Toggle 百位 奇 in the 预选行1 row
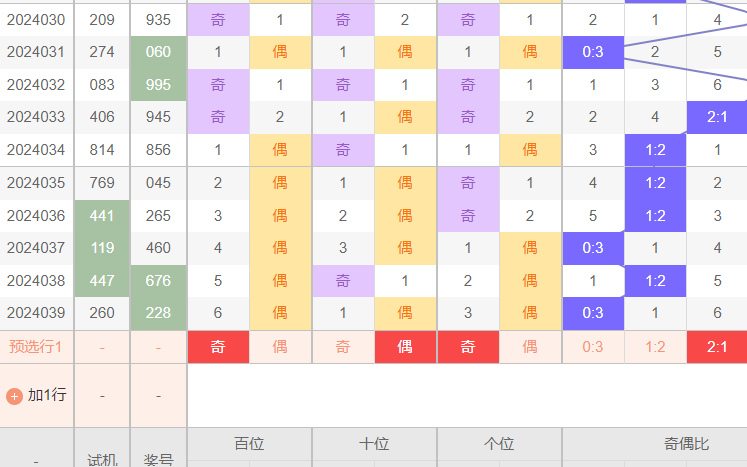This screenshot has width=747, height=467. (x=218, y=347)
